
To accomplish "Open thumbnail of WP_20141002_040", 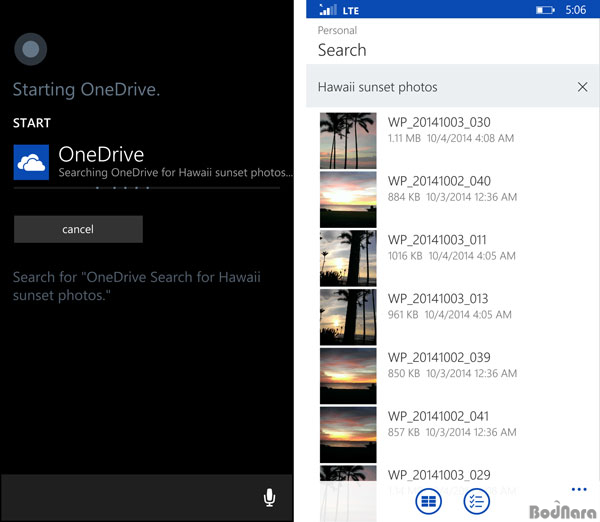I will click(x=348, y=199).
